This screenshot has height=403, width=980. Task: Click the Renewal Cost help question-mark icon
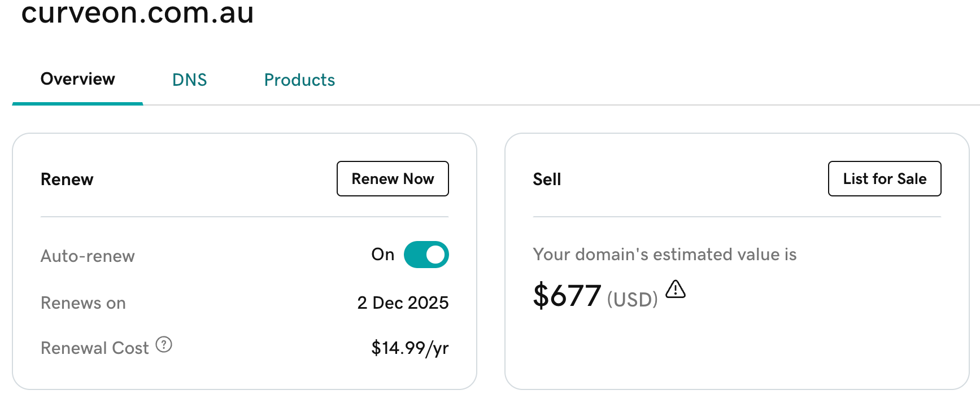click(164, 344)
